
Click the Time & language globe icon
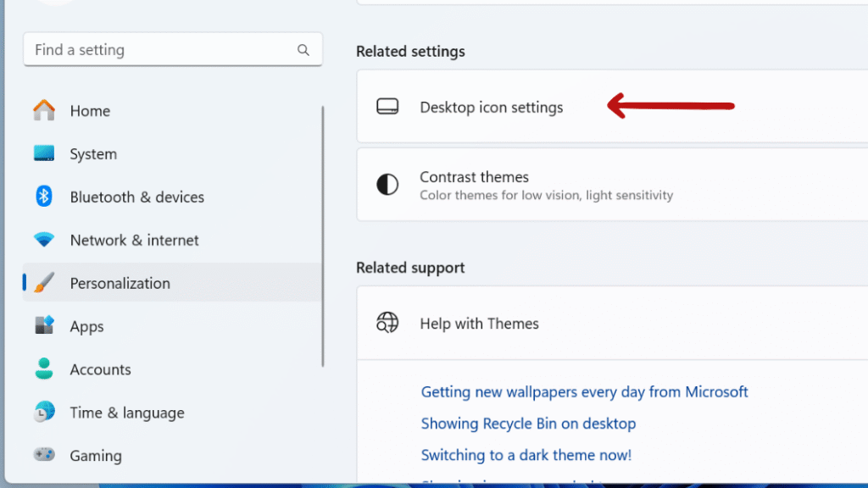tap(44, 412)
